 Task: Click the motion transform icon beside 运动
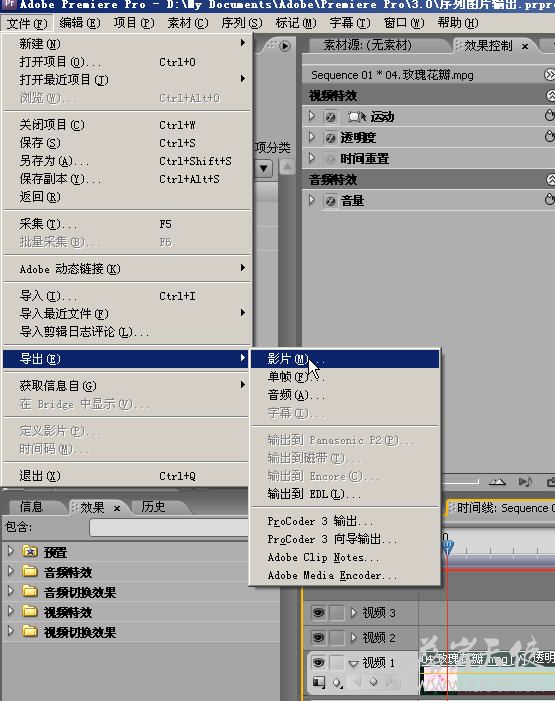(357, 117)
